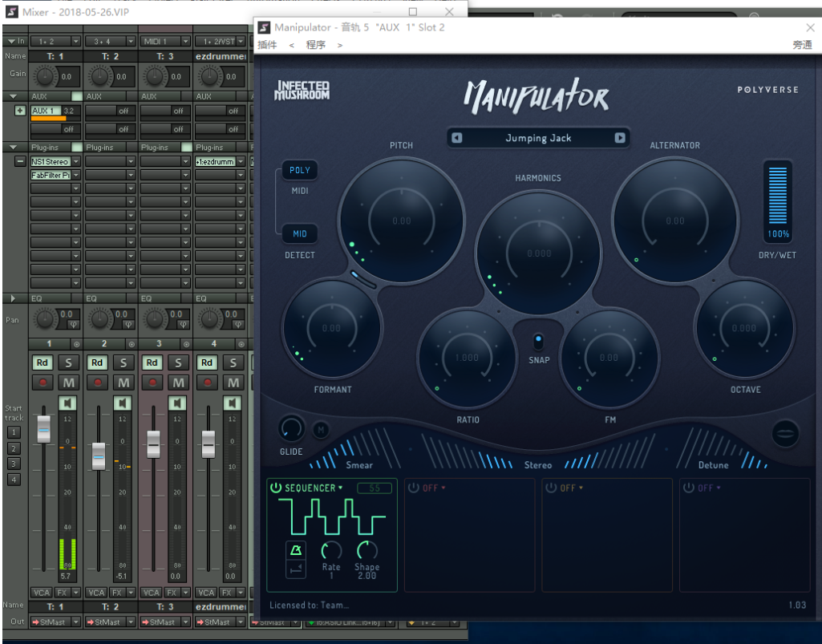Arm record on track 2

point(98,383)
